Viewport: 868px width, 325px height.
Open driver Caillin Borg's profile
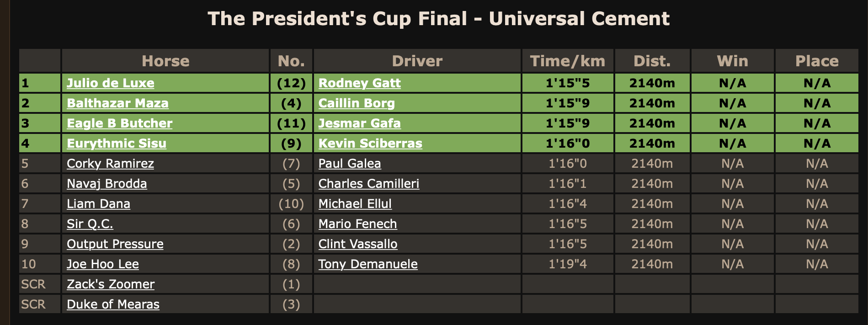(x=357, y=103)
